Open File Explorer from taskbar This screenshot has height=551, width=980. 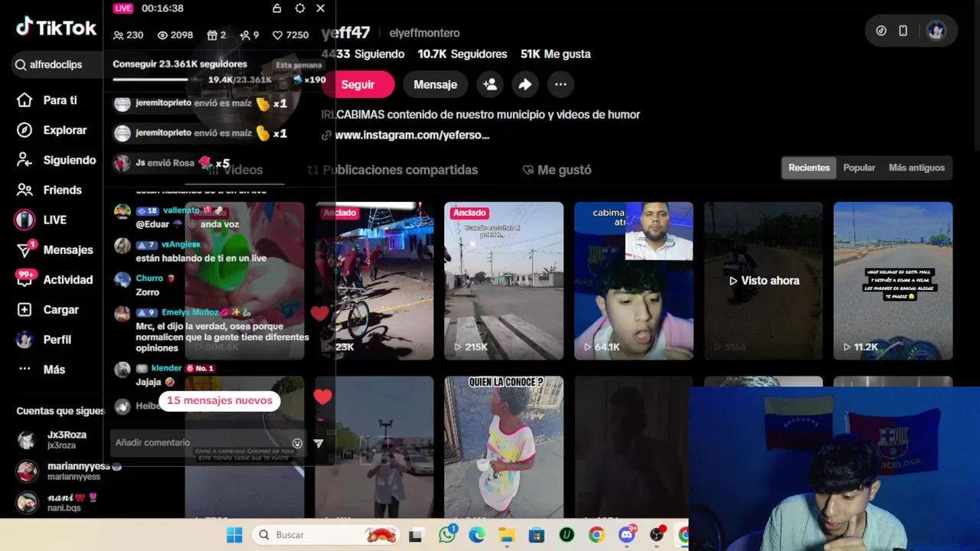pos(506,535)
